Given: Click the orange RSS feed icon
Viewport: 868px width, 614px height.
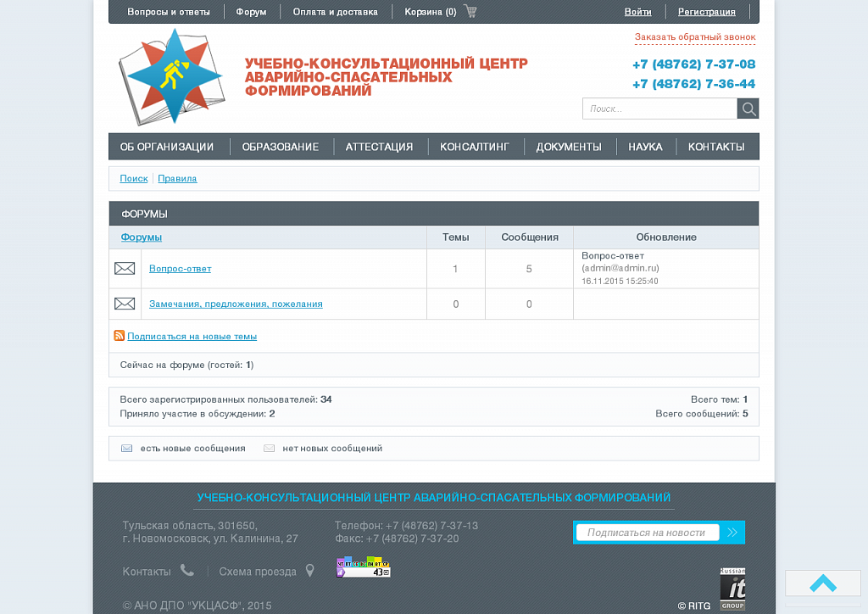Looking at the screenshot, I should (120, 336).
